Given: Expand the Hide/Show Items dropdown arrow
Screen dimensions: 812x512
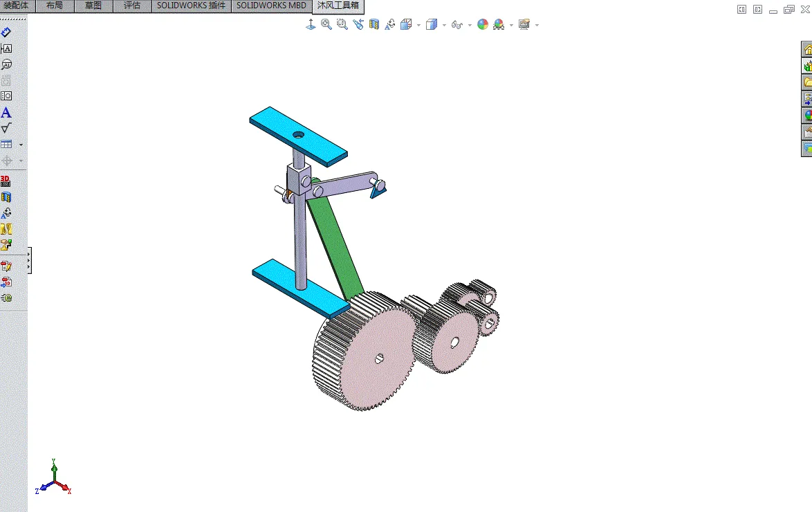Looking at the screenshot, I should (470, 25).
